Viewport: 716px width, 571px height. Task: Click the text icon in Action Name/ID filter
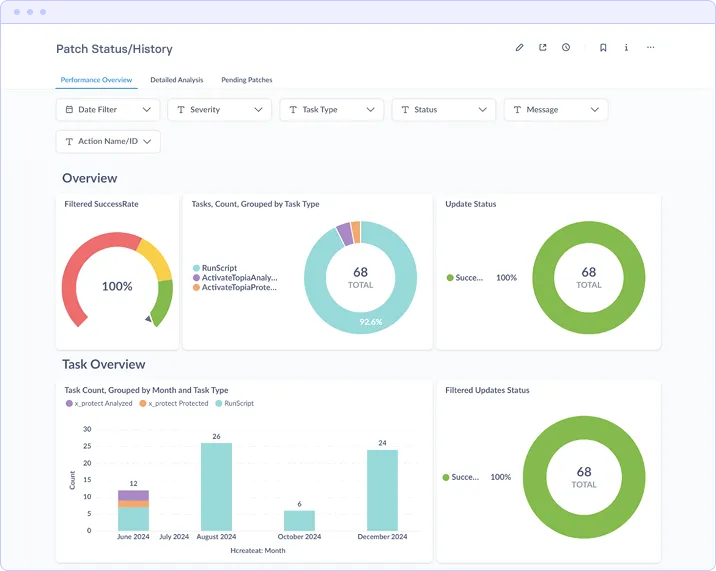pos(69,142)
